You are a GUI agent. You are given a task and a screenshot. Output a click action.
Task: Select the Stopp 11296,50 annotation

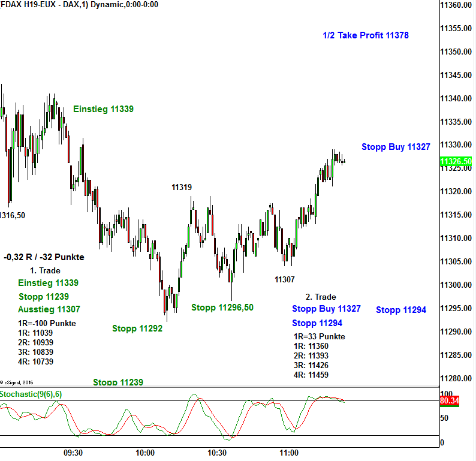pyautogui.click(x=222, y=308)
